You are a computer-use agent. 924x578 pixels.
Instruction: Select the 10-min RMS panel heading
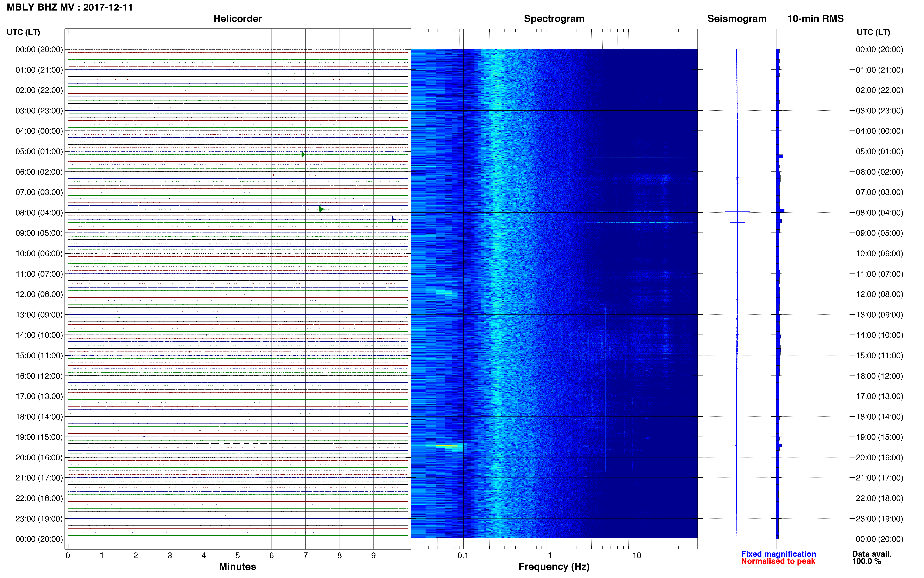tap(816, 19)
